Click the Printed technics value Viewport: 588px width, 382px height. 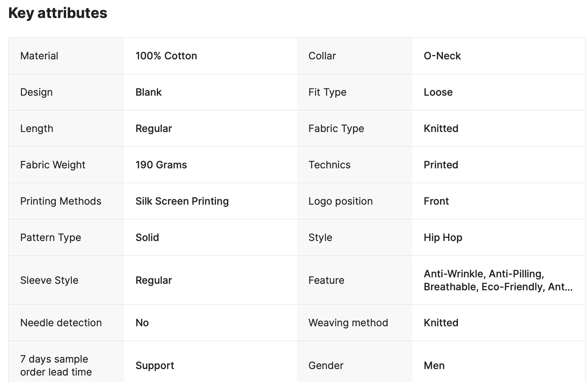[x=441, y=165]
